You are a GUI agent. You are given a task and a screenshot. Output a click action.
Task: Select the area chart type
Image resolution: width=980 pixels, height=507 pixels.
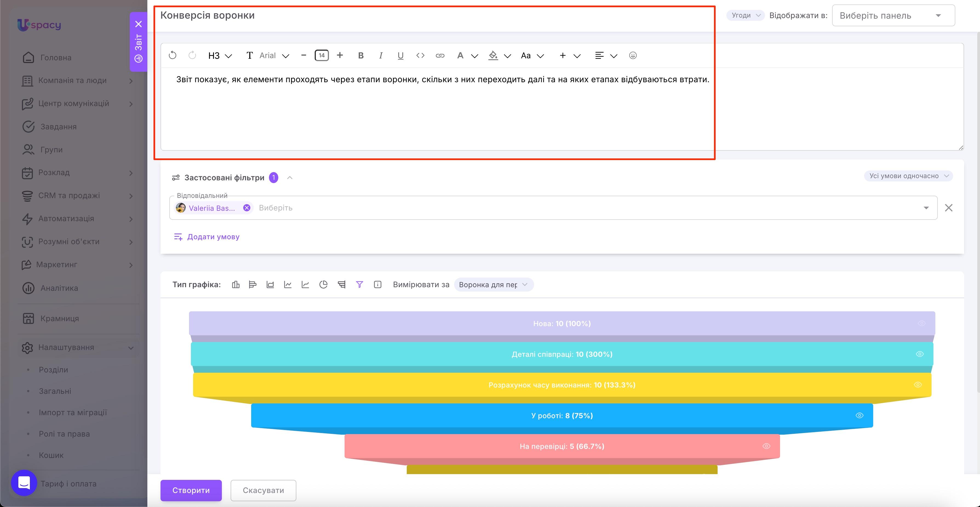tap(270, 285)
